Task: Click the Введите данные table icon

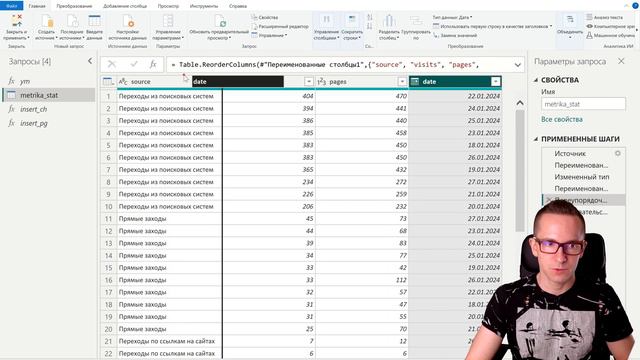Action: (x=94, y=21)
